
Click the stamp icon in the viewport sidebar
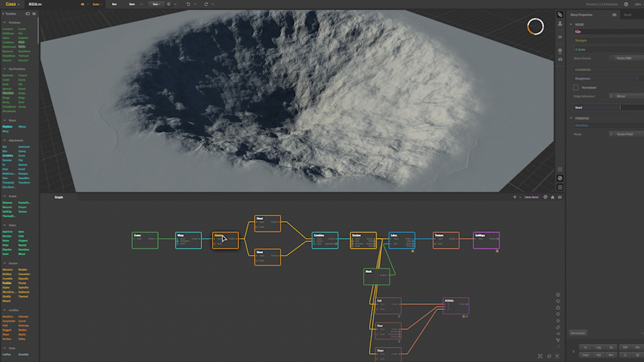[x=560, y=24]
